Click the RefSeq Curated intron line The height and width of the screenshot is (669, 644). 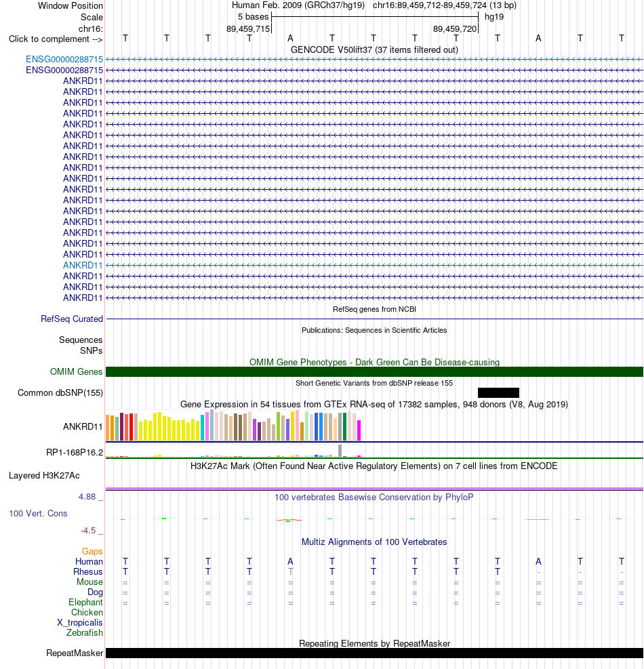[x=374, y=319]
